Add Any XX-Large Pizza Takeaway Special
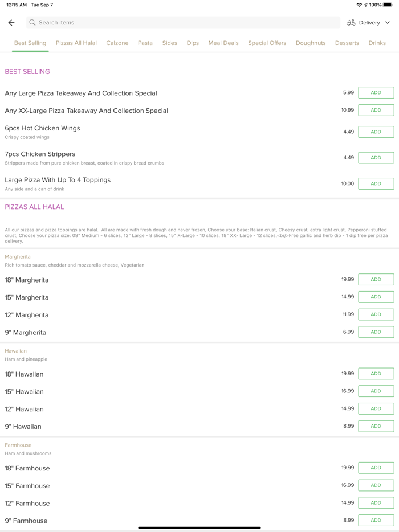This screenshot has height=532, width=399. click(x=376, y=110)
